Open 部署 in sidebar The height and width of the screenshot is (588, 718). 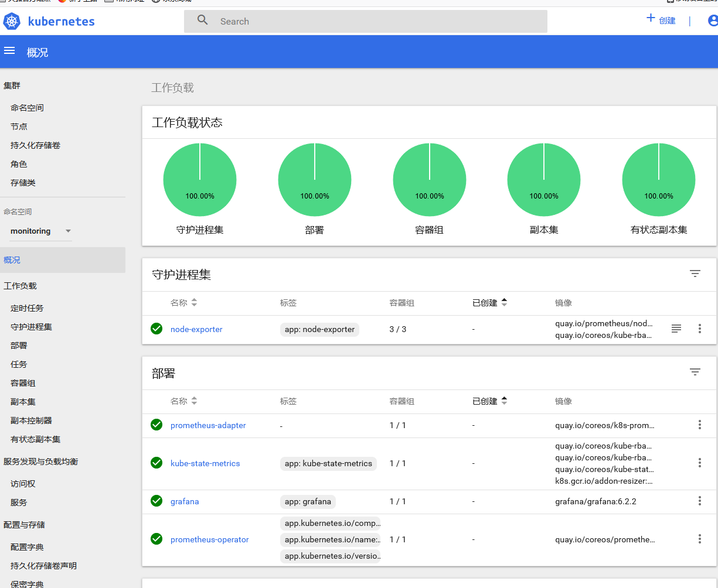pyautogui.click(x=19, y=346)
